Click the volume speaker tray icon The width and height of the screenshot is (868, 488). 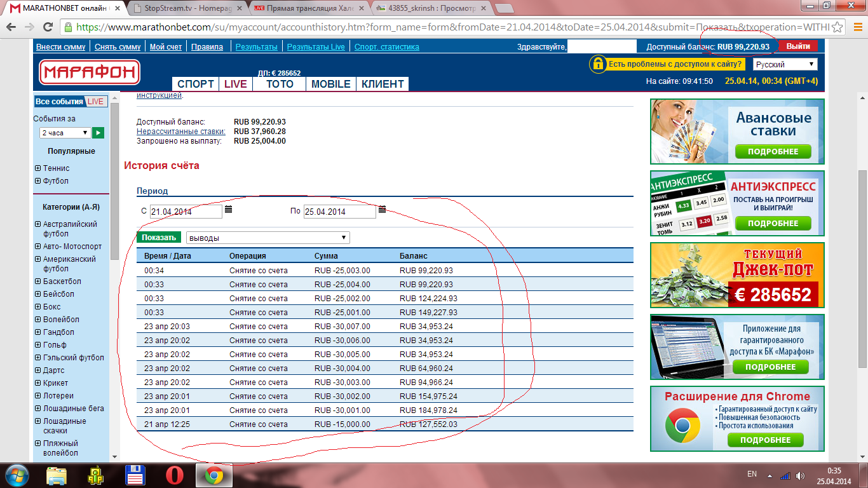pyautogui.click(x=799, y=475)
